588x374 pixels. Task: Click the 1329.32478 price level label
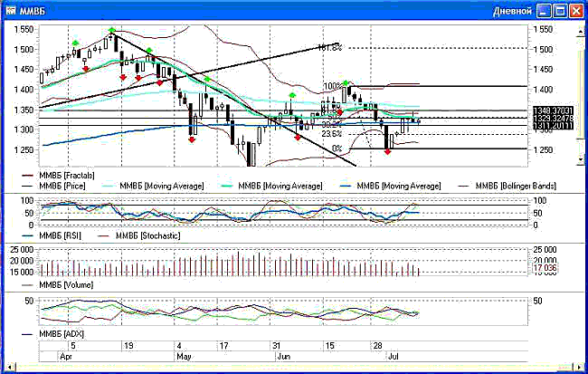pyautogui.click(x=553, y=118)
